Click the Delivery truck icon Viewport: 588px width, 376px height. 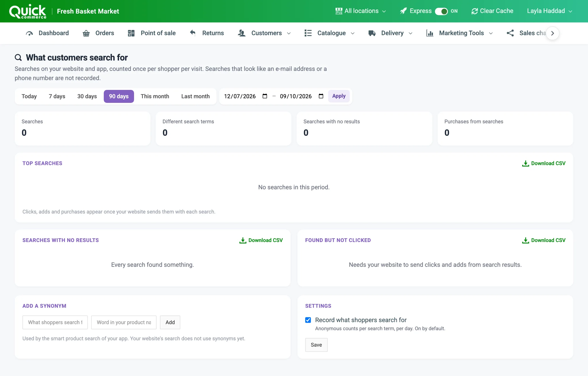click(x=372, y=33)
